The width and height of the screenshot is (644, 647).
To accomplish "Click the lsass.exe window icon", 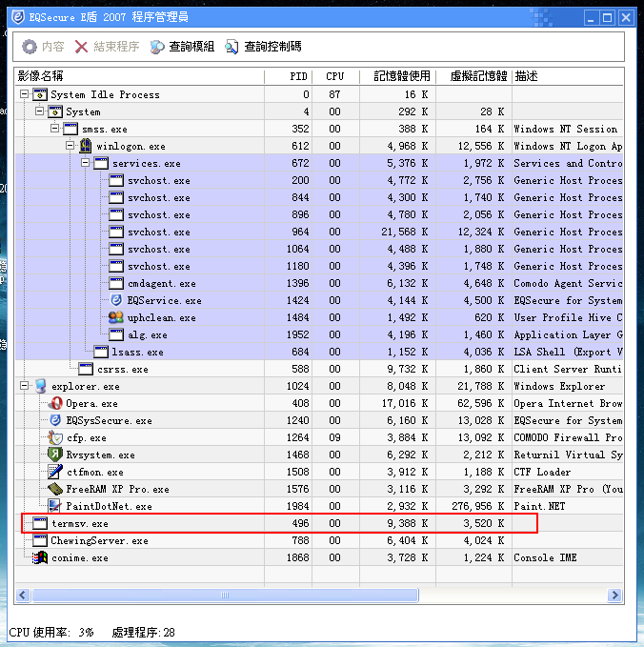I will [x=101, y=352].
